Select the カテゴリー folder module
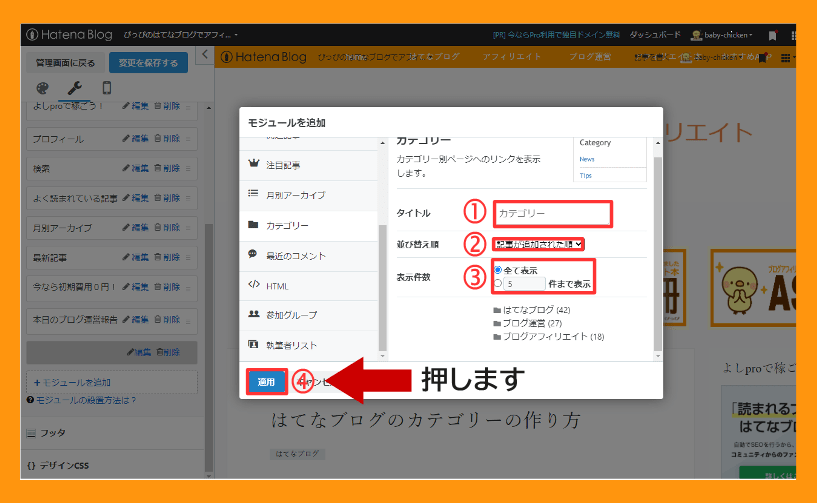The image size is (817, 503). tap(308, 226)
